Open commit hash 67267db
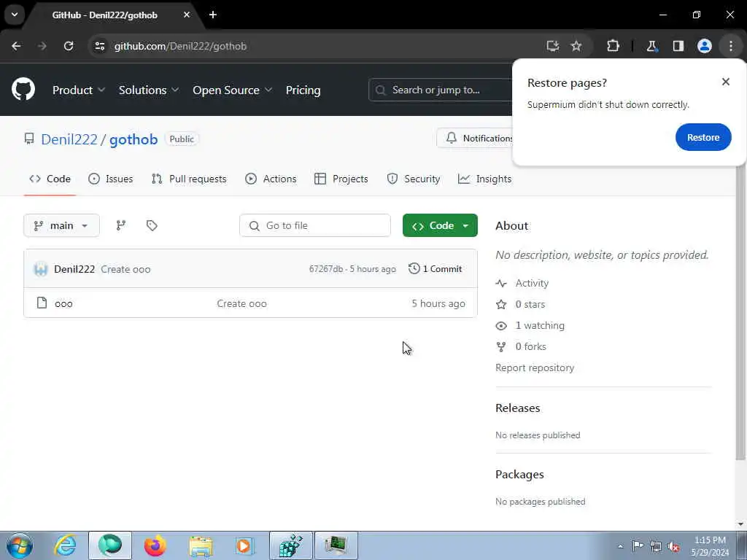 [x=326, y=269]
